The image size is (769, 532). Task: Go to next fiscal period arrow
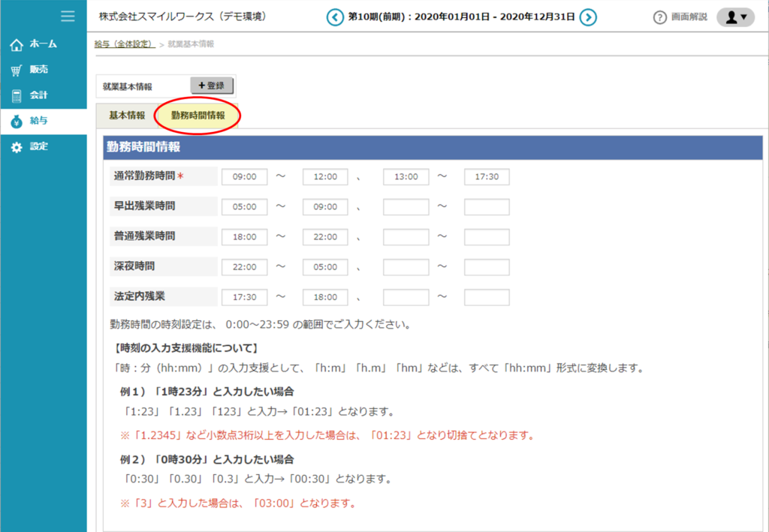(588, 18)
